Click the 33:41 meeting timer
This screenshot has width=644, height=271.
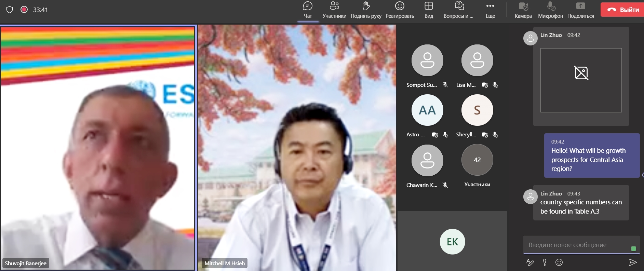point(40,10)
